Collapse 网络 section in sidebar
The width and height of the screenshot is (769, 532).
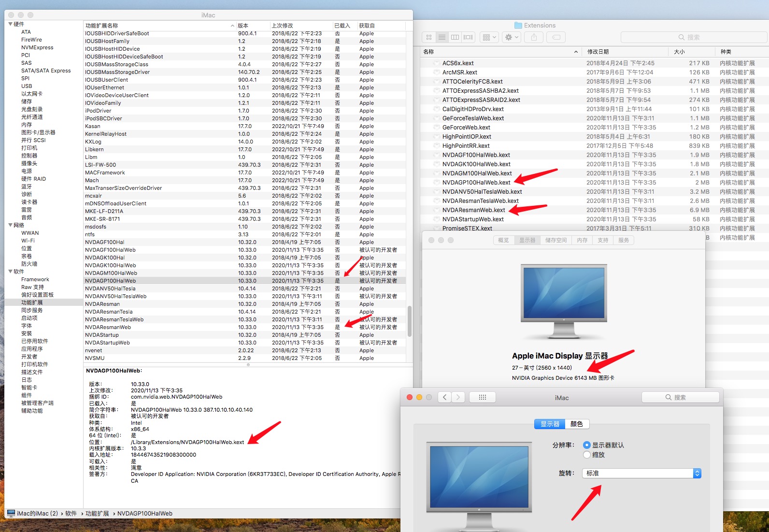[x=11, y=225]
